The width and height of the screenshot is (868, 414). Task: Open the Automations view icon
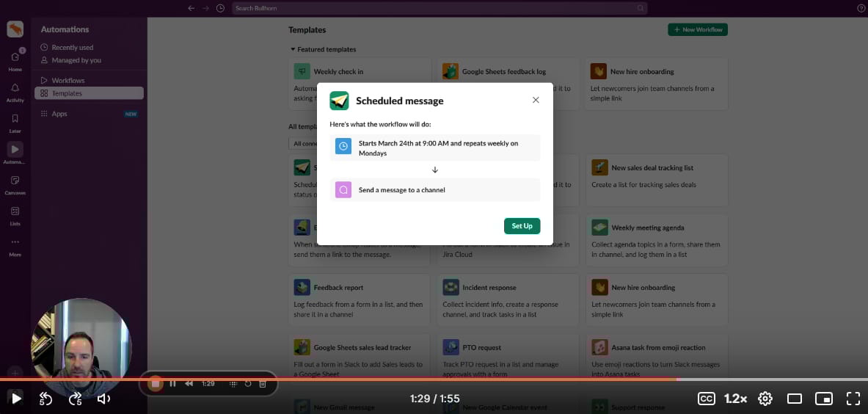pyautogui.click(x=15, y=149)
